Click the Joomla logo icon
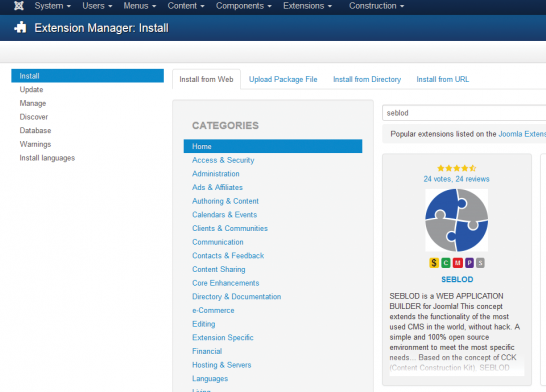 point(19,6)
